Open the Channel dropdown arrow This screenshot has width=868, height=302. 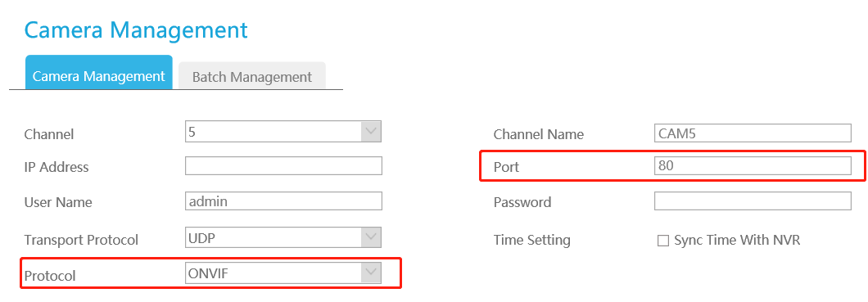[371, 133]
